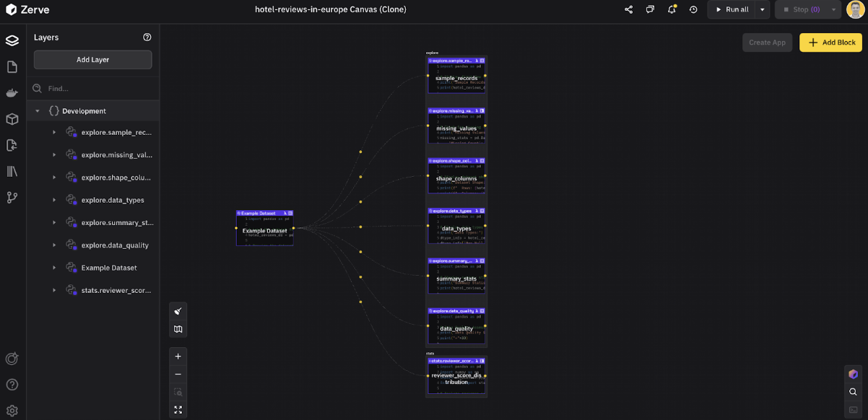Expand the explore.sample_records tree item
Viewport: 868px width, 420px height.
[53, 132]
